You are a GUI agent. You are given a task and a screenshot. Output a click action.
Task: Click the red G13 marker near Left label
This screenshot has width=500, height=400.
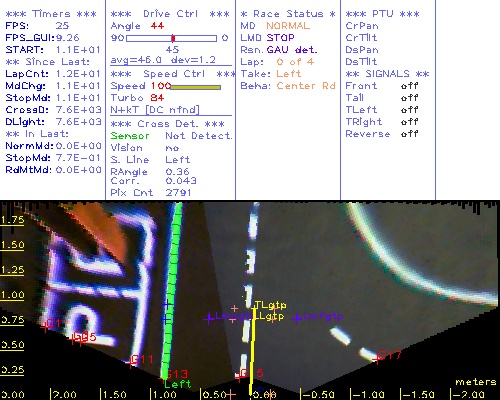click(177, 374)
